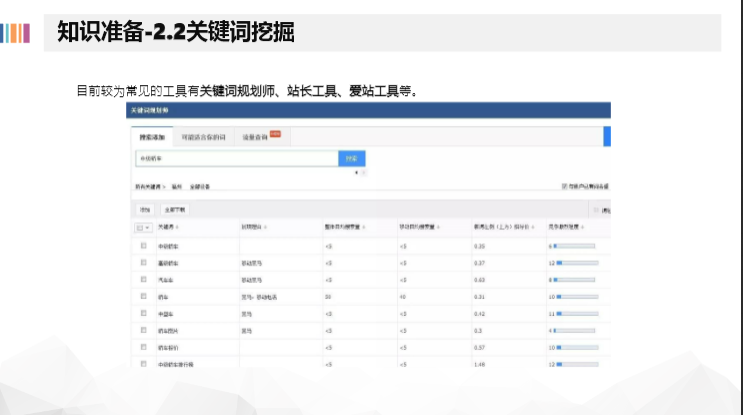Image resolution: width=743 pixels, height=415 pixels.
Task: Click the red new badge on 流量查询
Action: click(x=274, y=133)
